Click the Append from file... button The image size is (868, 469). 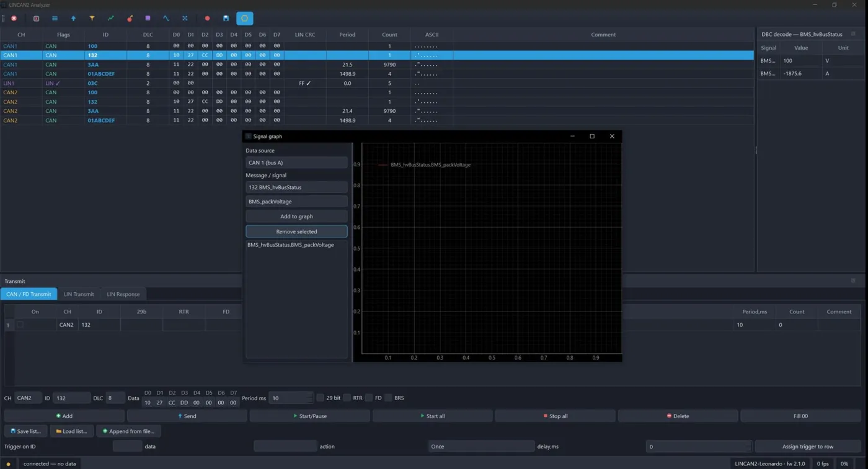tap(128, 431)
